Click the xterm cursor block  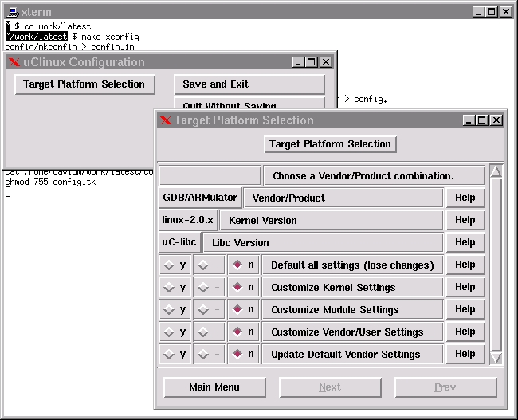pos(8,191)
